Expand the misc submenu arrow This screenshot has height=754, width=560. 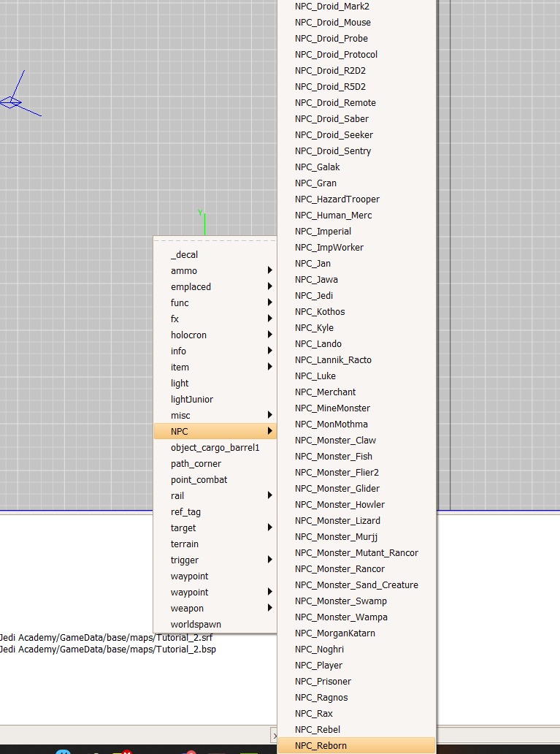pyautogui.click(x=270, y=415)
